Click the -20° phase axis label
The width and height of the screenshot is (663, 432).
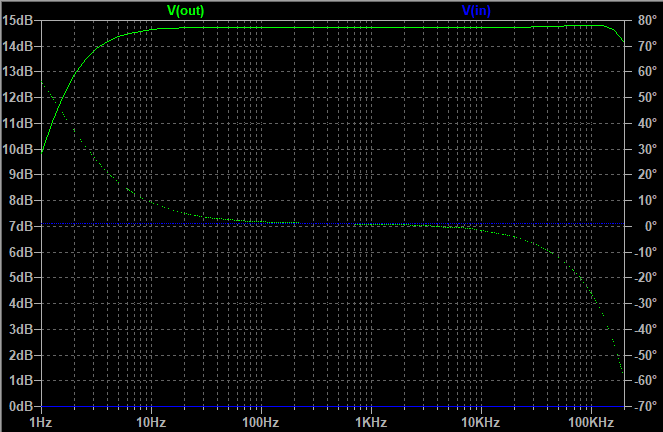645,277
